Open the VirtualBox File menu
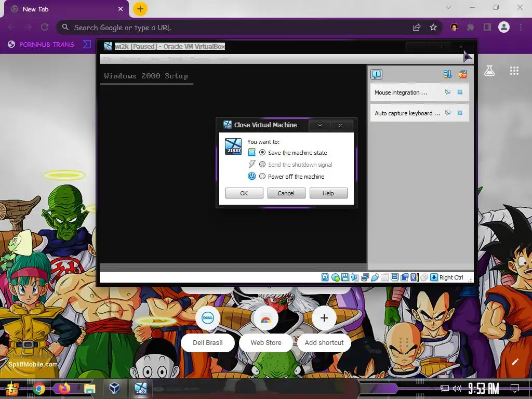 108,59
